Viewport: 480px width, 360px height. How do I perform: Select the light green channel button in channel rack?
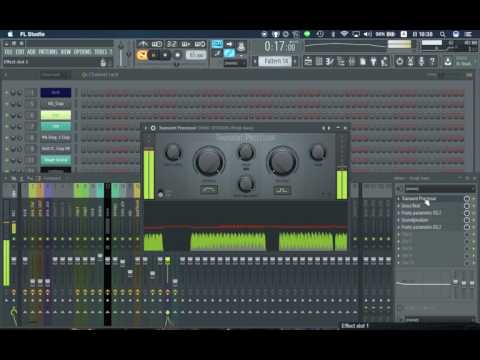click(x=56, y=115)
